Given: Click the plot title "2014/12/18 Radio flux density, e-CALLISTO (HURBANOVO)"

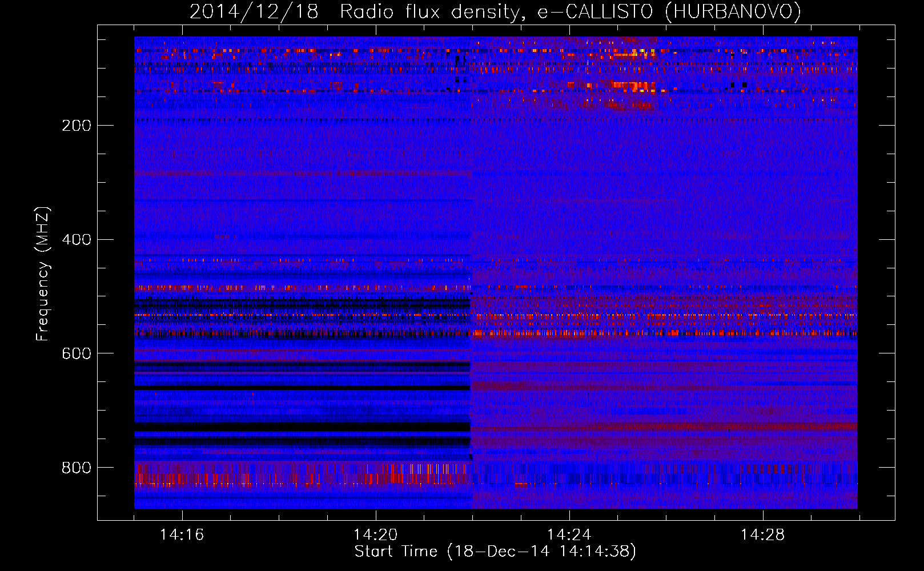Looking at the screenshot, I should 495,11.
